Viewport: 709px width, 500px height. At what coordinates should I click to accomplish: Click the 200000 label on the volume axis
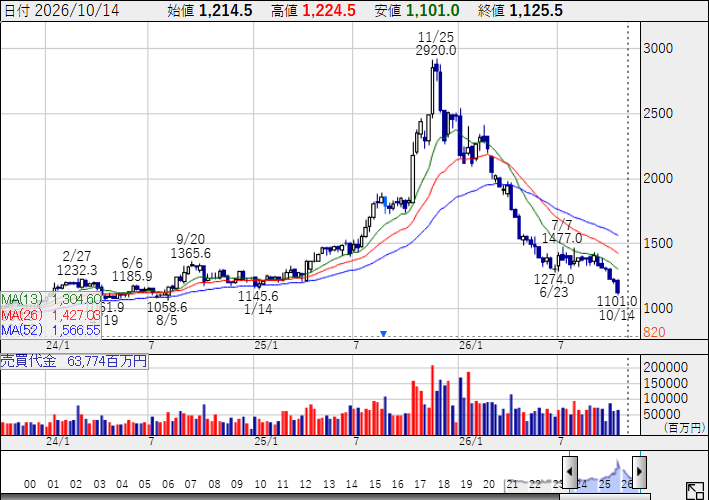(x=666, y=368)
